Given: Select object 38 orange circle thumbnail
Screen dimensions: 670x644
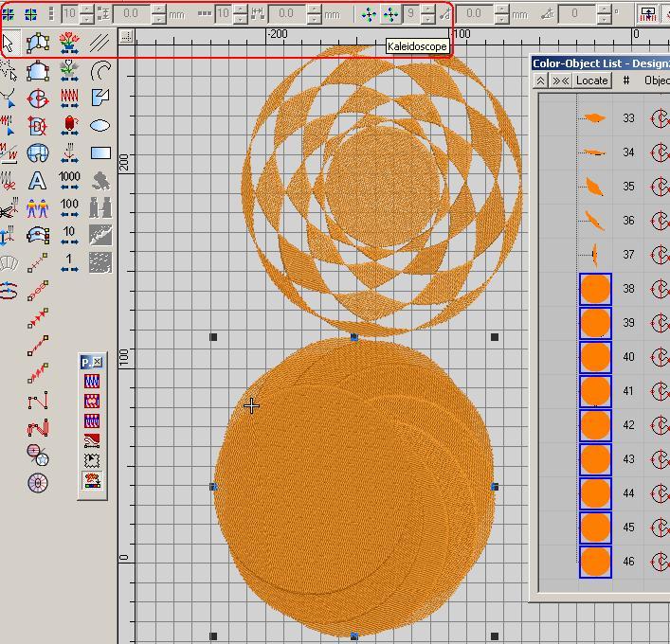Looking at the screenshot, I should [x=595, y=289].
